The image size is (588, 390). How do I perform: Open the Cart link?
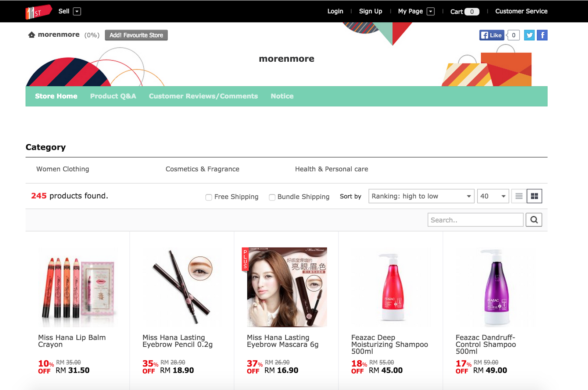[465, 12]
